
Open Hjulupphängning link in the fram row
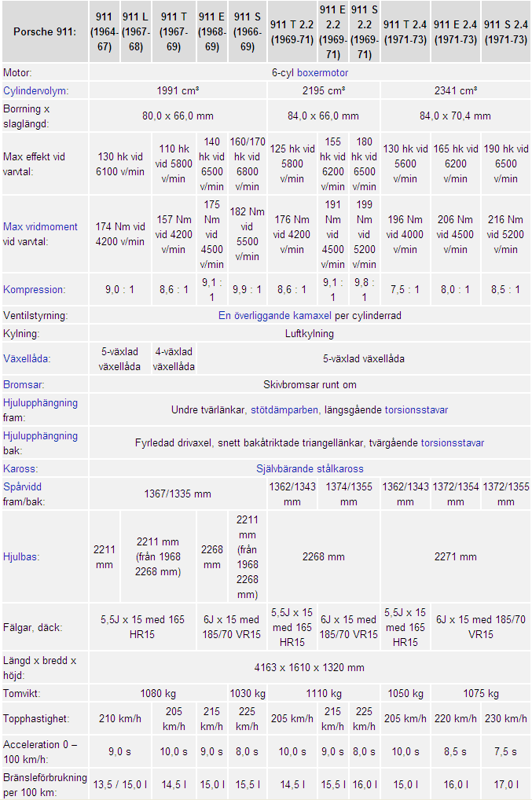[x=40, y=403]
